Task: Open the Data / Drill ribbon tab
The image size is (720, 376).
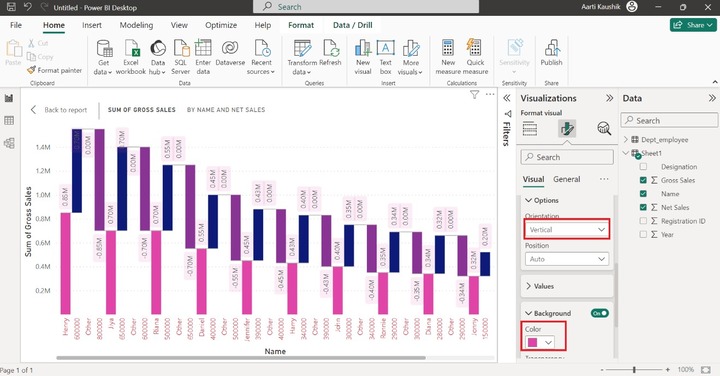Action: (353, 25)
